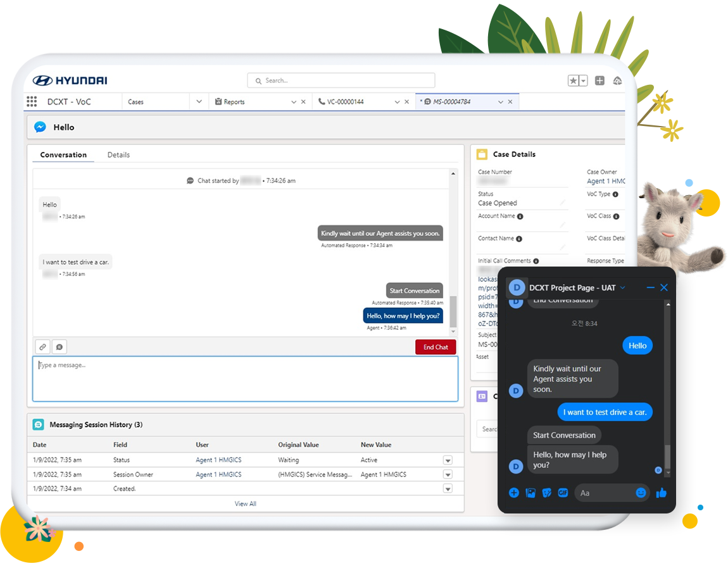
Task: Open the favorites star icon
Action: tap(574, 81)
